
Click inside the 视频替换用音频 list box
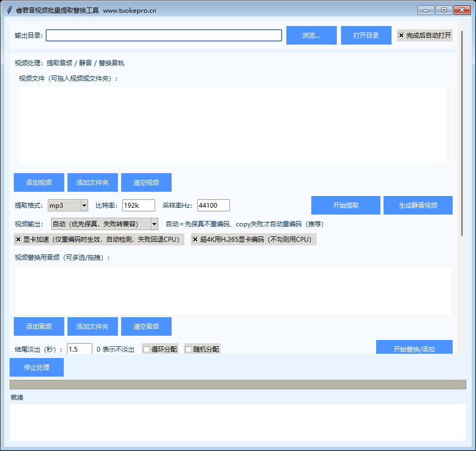point(233,291)
